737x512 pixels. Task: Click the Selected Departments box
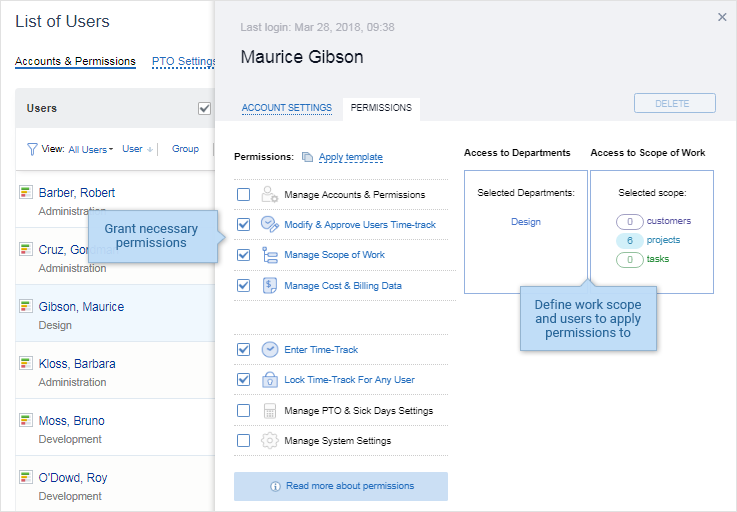(x=526, y=232)
